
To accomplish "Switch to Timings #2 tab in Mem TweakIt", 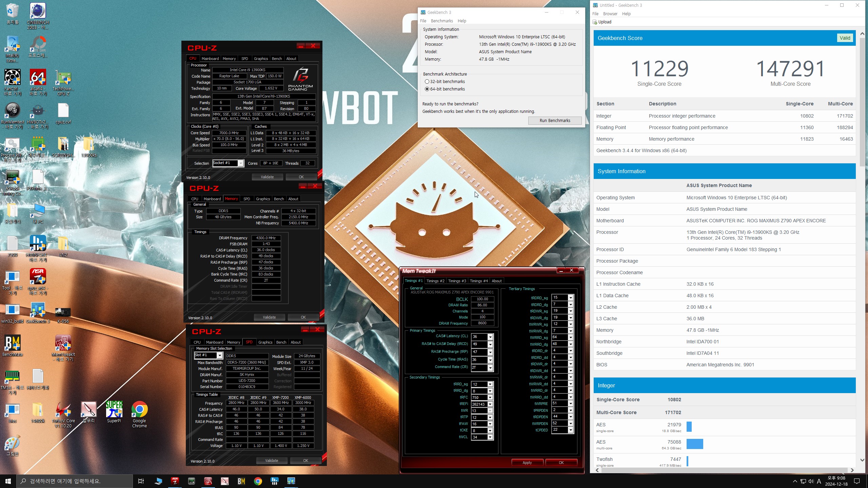I will 435,281.
